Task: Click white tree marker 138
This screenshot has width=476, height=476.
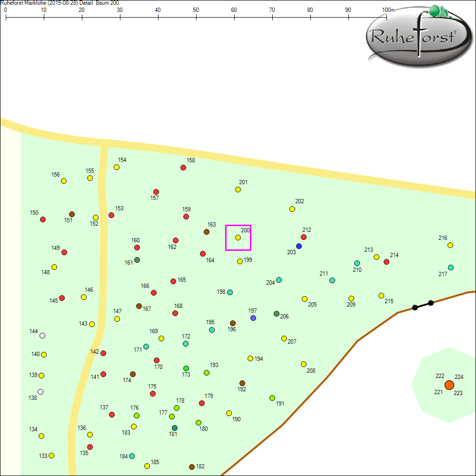Action: point(40,392)
